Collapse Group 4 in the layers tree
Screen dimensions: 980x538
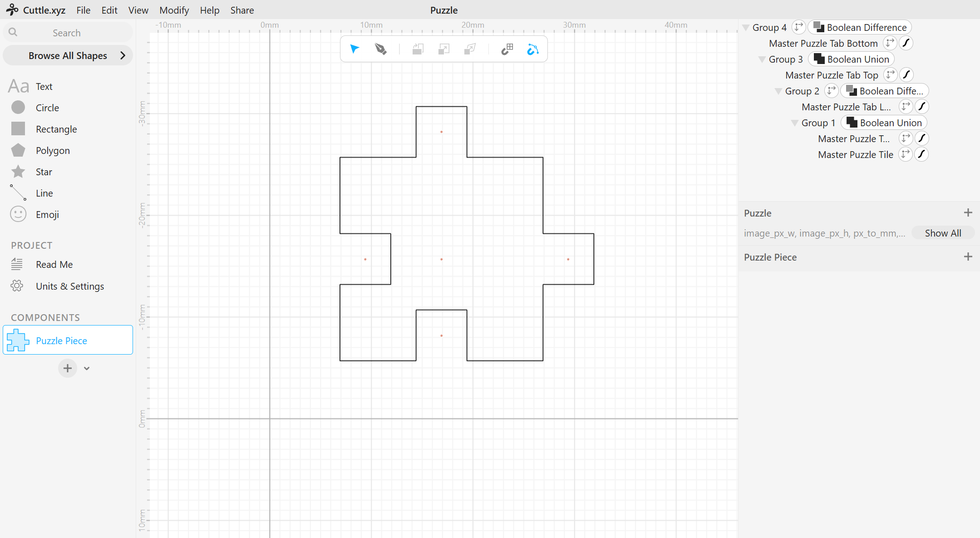(746, 28)
